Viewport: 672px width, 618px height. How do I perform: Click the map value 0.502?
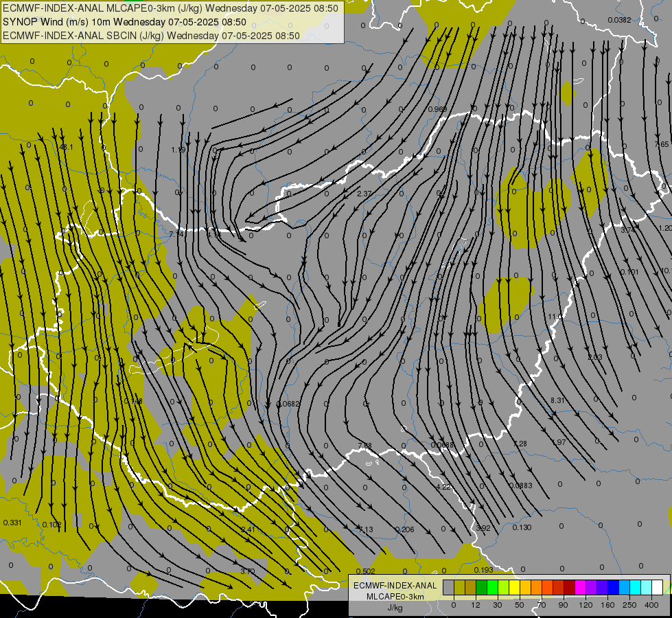(366, 571)
